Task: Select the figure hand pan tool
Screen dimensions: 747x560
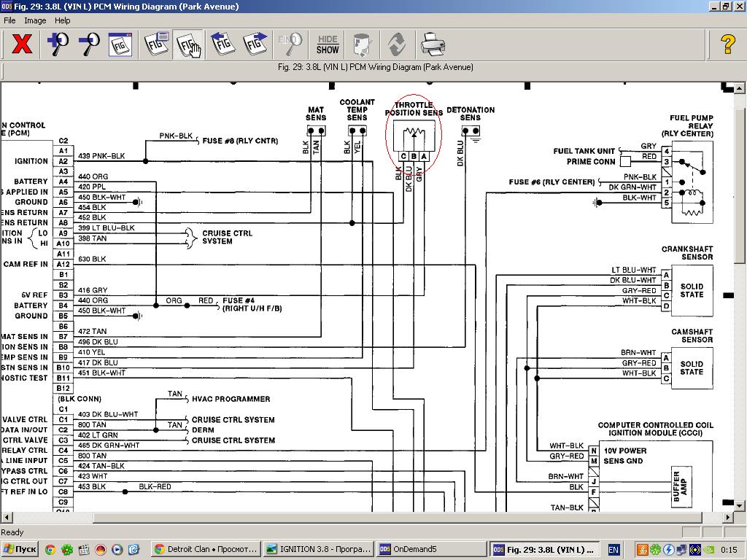Action: click(190, 44)
